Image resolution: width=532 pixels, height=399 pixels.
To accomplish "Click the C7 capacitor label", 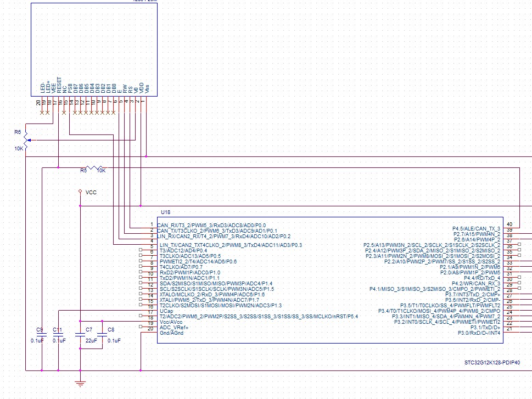I will [x=89, y=329].
